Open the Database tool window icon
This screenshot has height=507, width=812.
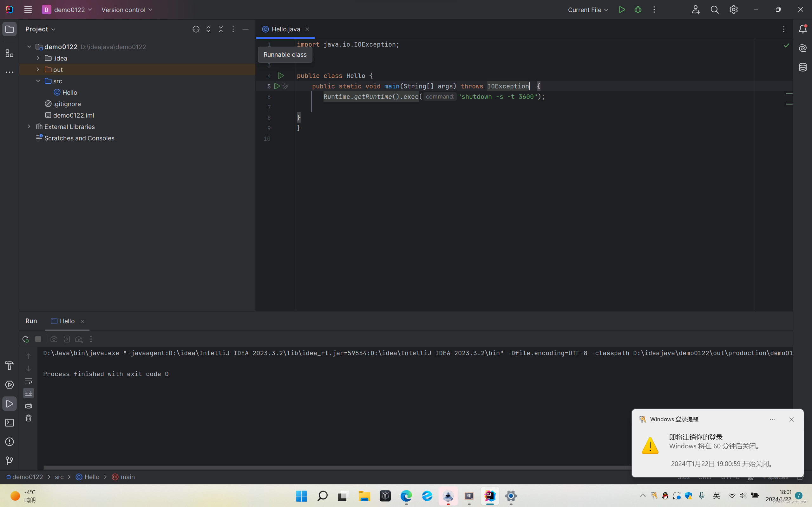pyautogui.click(x=802, y=67)
